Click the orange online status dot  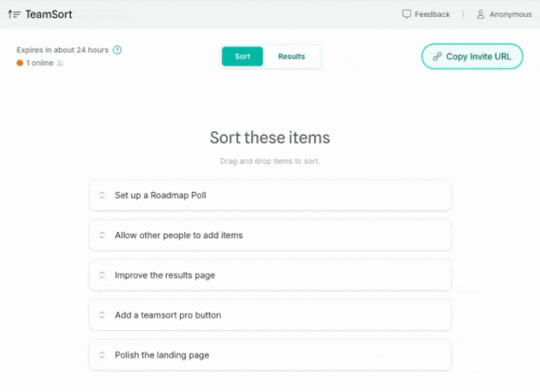click(x=20, y=63)
